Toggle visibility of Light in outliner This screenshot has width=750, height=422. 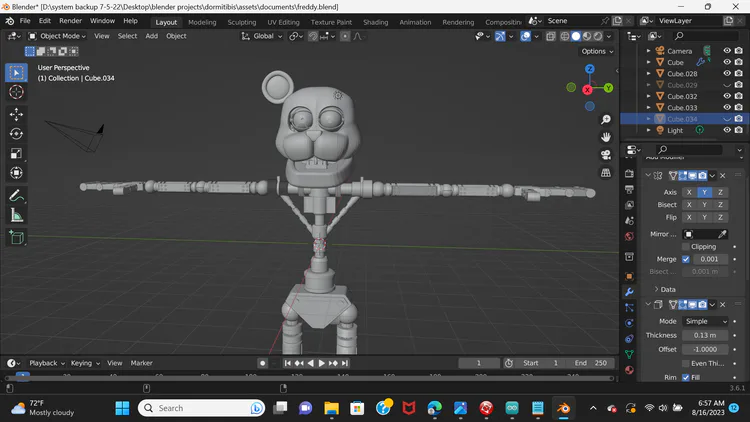[x=727, y=130]
